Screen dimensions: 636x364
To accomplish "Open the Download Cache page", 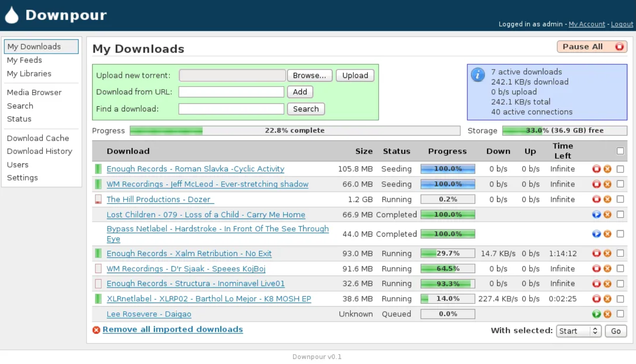I will point(38,138).
